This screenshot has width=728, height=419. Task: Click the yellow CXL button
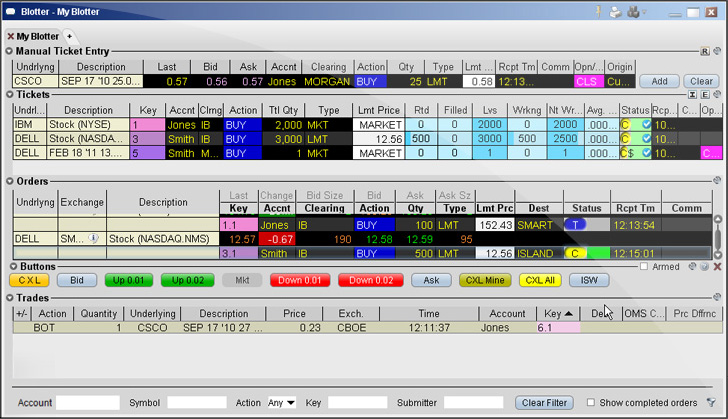(29, 280)
